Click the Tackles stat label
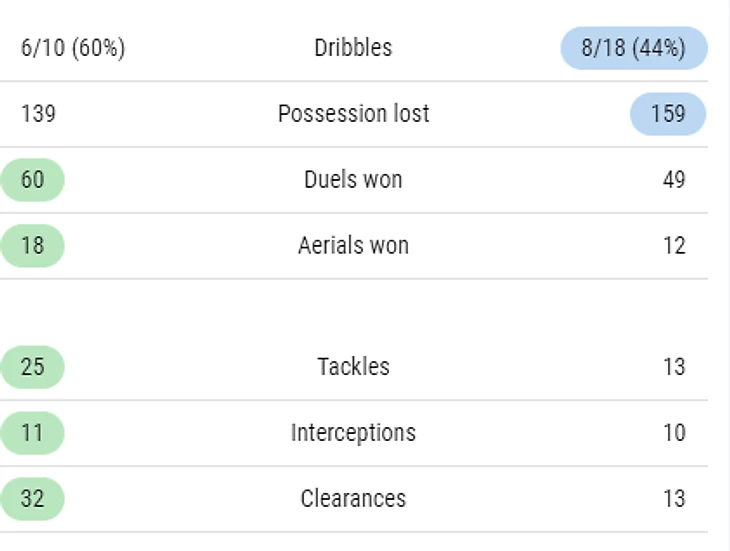Viewport: 730px width, 551px height. click(353, 367)
